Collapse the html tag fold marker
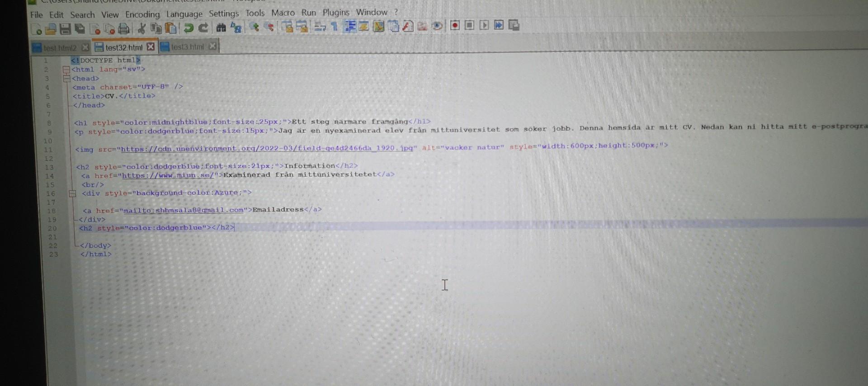This screenshot has width=868, height=386. tap(66, 70)
